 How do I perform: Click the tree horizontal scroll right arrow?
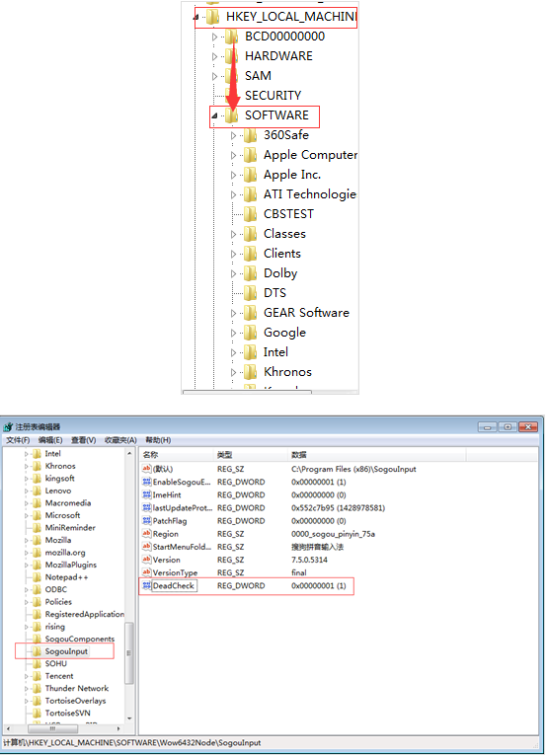[x=118, y=728]
